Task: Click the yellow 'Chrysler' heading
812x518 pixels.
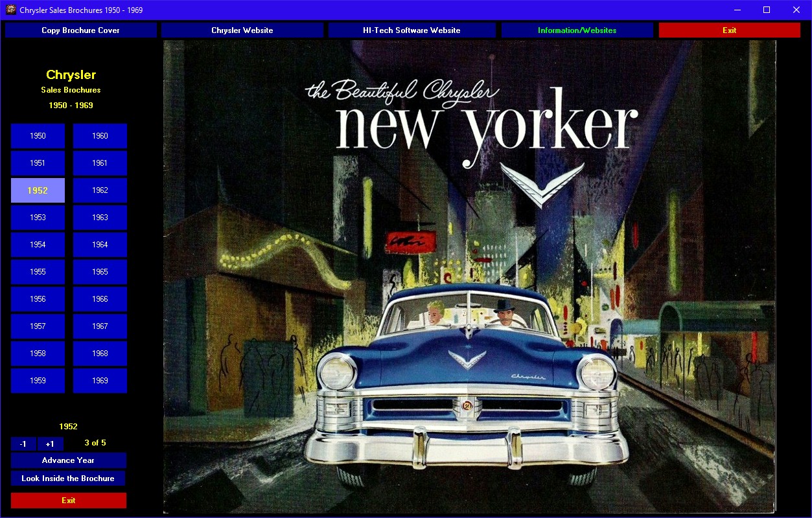Action: pos(71,75)
